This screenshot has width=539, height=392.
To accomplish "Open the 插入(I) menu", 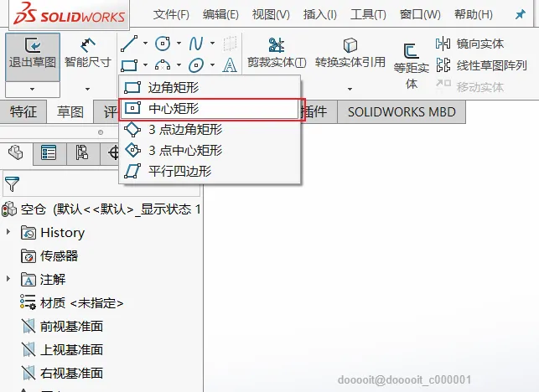I will [x=319, y=14].
